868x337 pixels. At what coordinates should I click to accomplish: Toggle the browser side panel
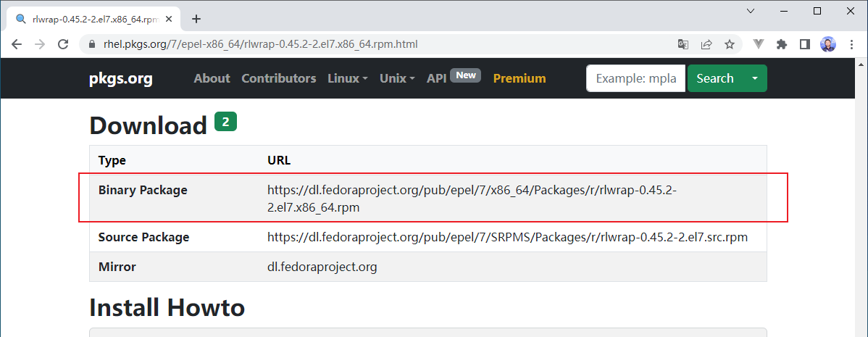(804, 44)
